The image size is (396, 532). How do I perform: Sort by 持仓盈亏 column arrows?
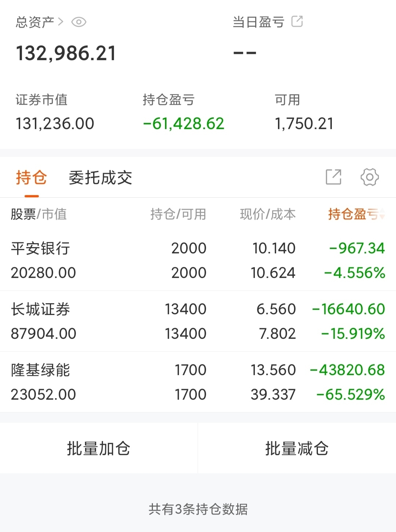tap(382, 214)
